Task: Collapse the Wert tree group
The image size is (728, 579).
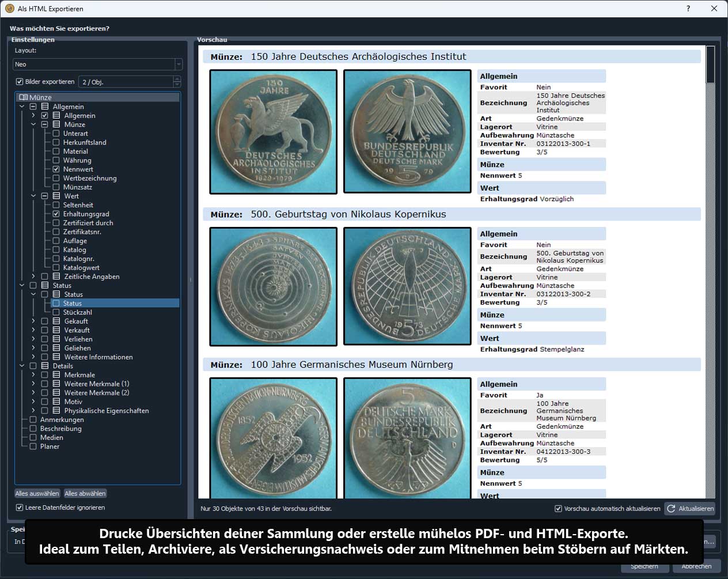Action: (x=33, y=196)
